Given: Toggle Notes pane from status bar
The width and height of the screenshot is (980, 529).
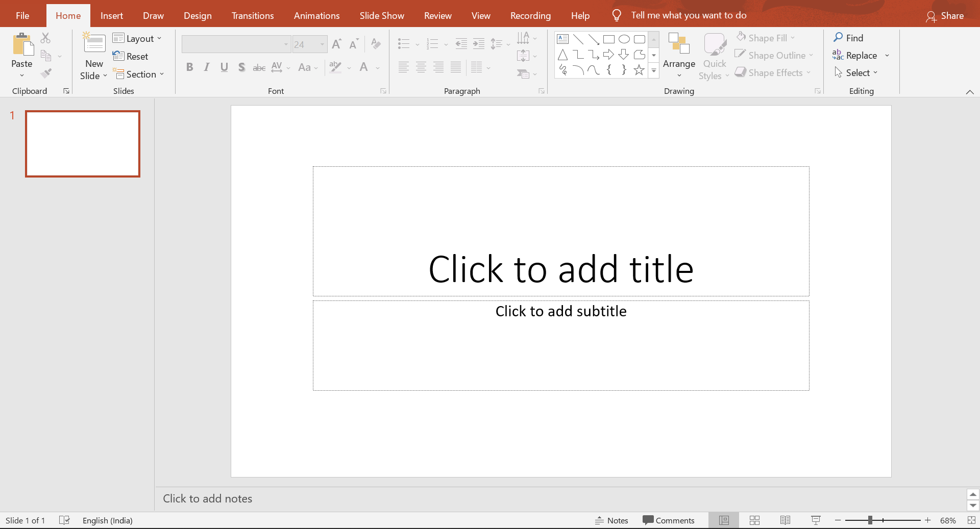Looking at the screenshot, I should 611,520.
